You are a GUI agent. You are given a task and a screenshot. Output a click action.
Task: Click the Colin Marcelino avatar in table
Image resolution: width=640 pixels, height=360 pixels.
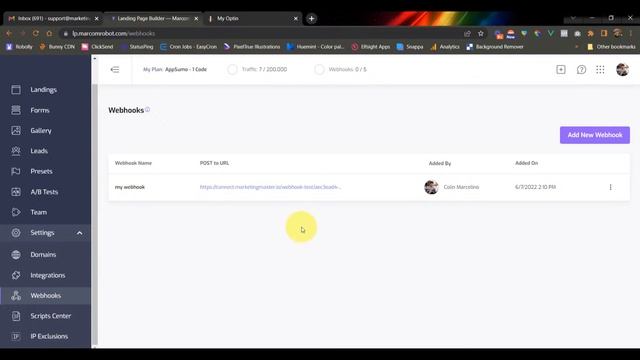(x=431, y=187)
